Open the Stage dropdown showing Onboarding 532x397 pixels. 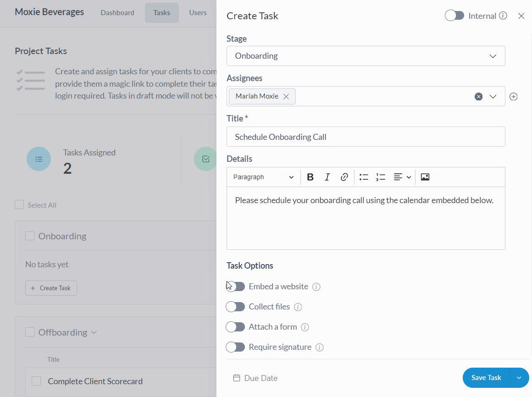(366, 56)
